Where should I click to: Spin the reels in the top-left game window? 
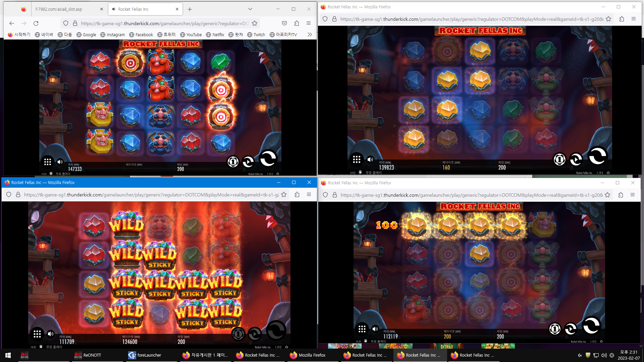268,159
